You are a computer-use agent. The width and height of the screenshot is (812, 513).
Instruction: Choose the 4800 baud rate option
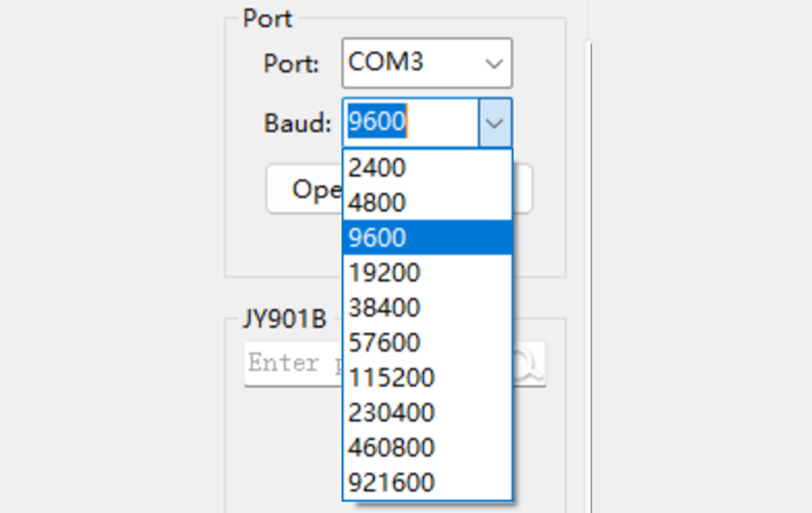427,203
